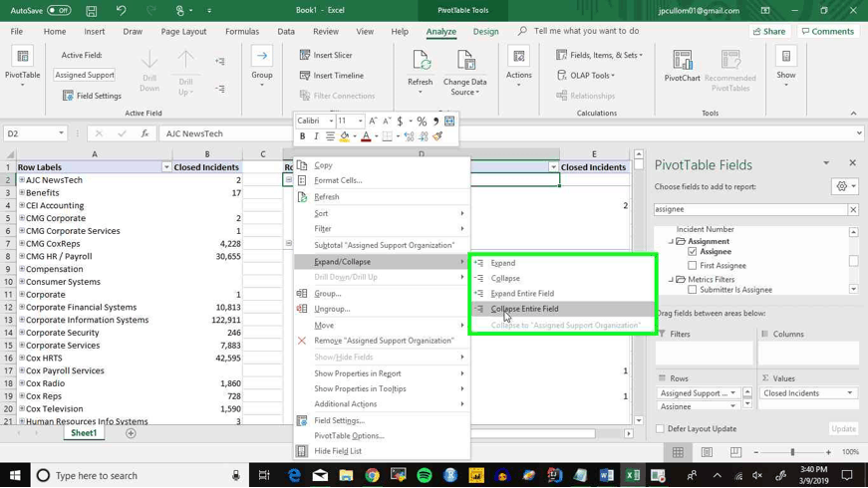Open the font name dropdown in mini toolbar

331,122
